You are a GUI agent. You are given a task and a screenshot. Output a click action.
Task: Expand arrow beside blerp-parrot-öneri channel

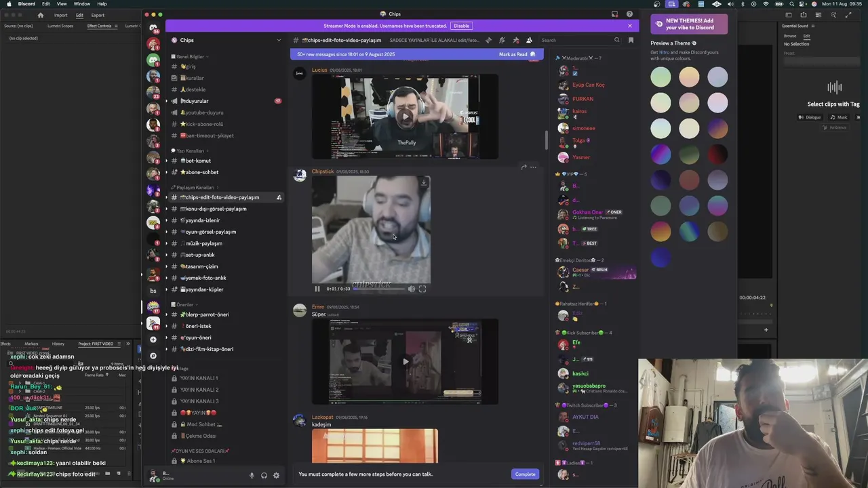coord(166,314)
